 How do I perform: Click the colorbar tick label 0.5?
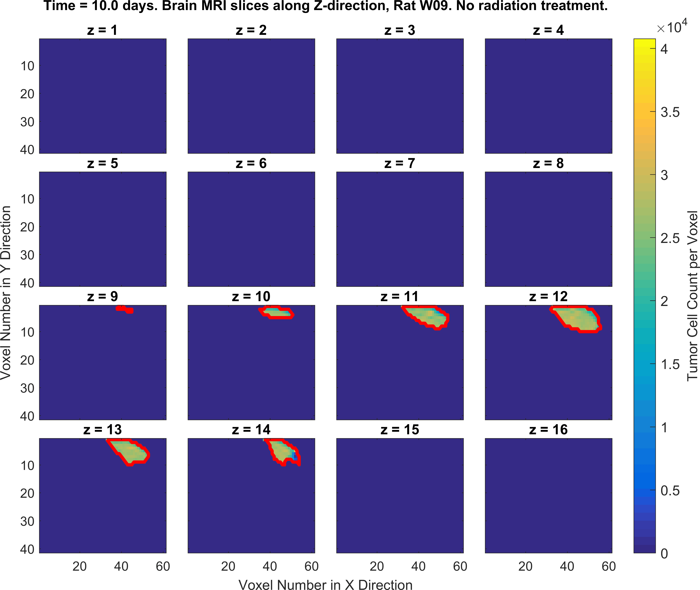(670, 490)
